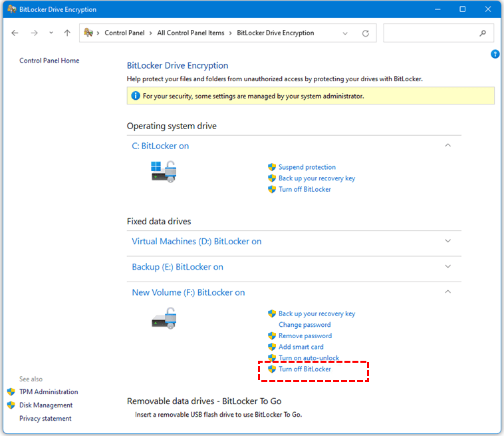Click shield icon beside F: Back up recovery key
The height and width of the screenshot is (436, 504).
[x=272, y=314]
